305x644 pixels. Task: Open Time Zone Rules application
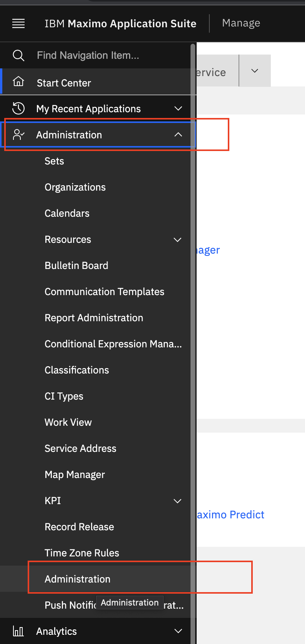click(82, 553)
